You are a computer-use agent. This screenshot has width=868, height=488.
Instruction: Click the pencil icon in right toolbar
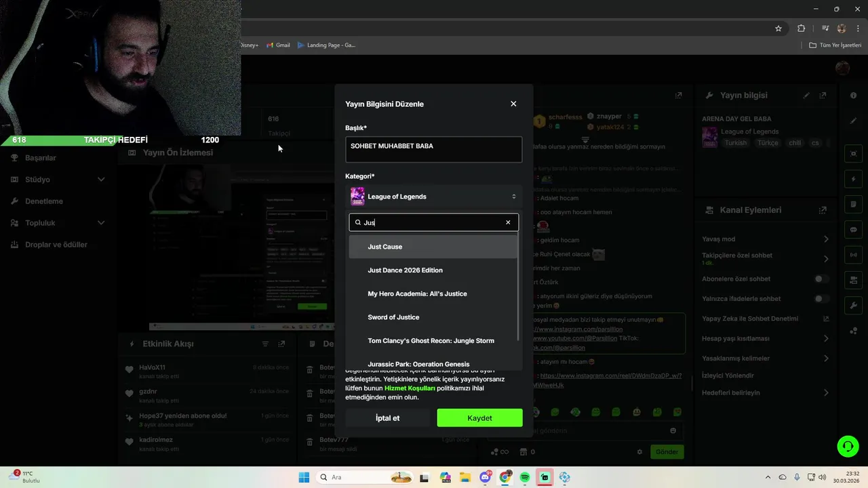[x=853, y=121]
